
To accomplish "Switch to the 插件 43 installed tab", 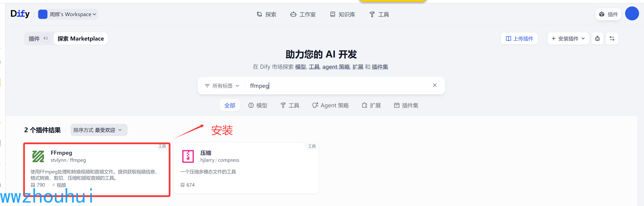I will coord(39,38).
